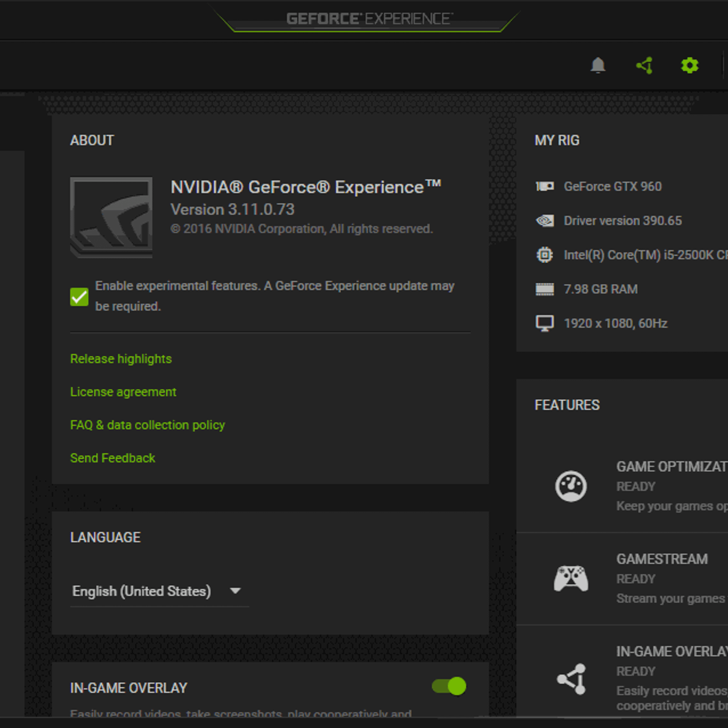Click the LANGUAGE section heading
This screenshot has width=728, height=728.
(105, 537)
